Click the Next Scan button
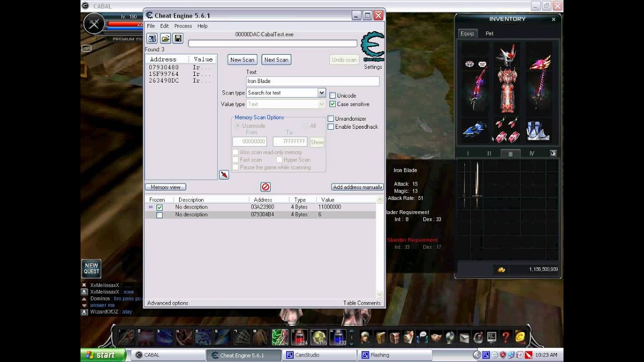The image size is (644, 362). [x=276, y=60]
